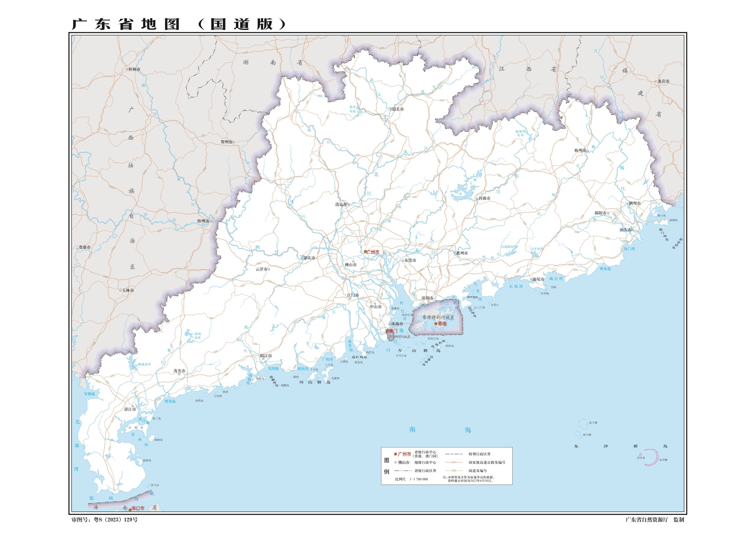Click the national expressway G4 legend line
Screen dimensions: 756x547
[x=454, y=462]
